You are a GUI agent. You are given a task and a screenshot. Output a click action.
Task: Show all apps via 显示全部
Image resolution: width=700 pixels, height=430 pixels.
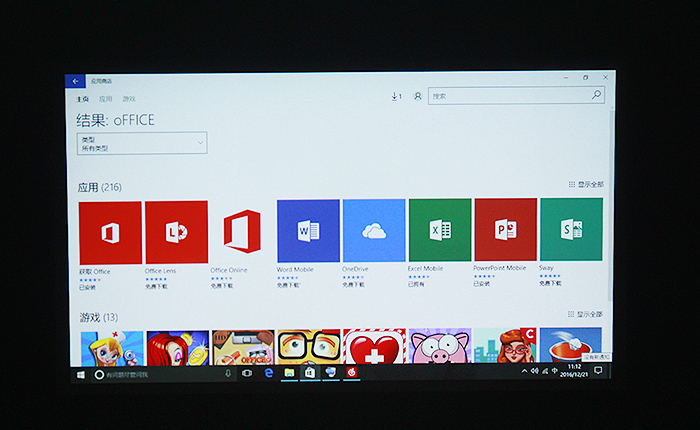[586, 185]
